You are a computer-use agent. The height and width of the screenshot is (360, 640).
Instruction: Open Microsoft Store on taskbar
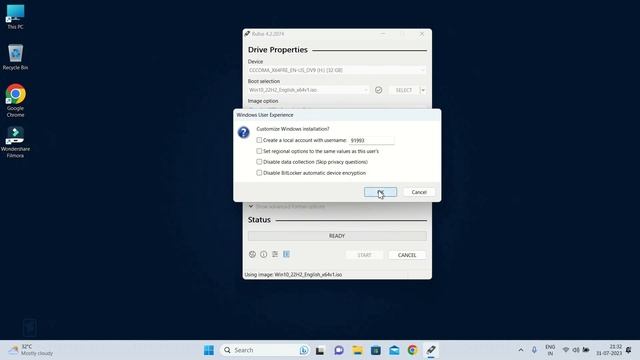pos(376,350)
